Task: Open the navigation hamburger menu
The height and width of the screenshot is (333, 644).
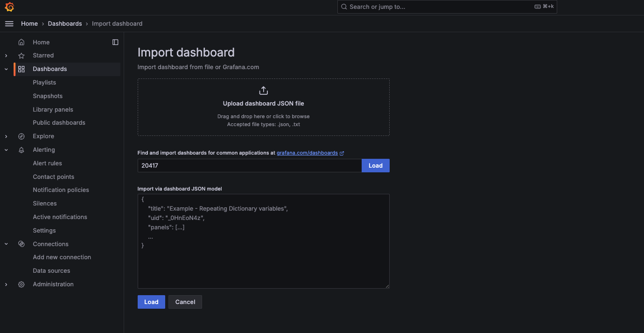Action: point(9,23)
